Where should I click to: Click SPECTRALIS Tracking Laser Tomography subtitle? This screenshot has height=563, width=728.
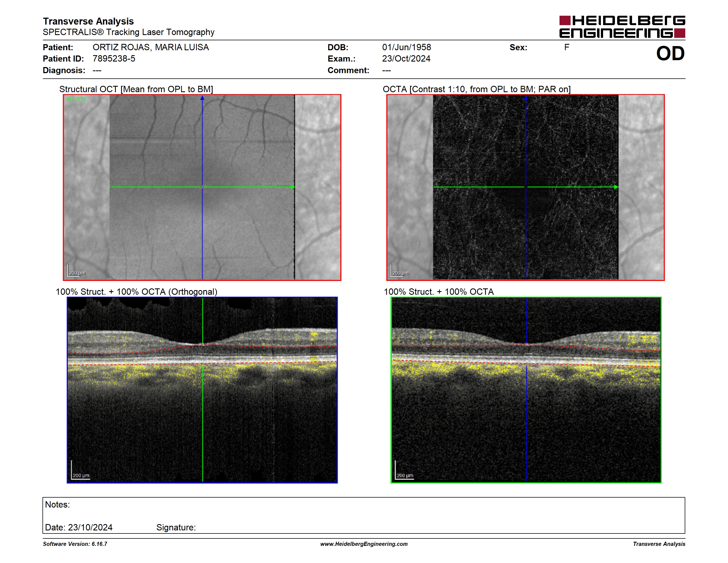(x=128, y=32)
